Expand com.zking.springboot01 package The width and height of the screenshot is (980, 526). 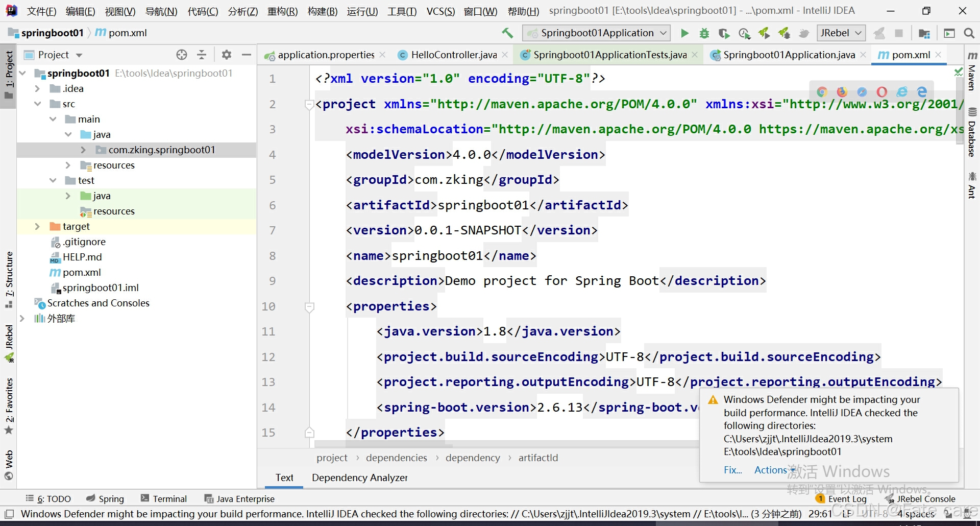point(83,150)
